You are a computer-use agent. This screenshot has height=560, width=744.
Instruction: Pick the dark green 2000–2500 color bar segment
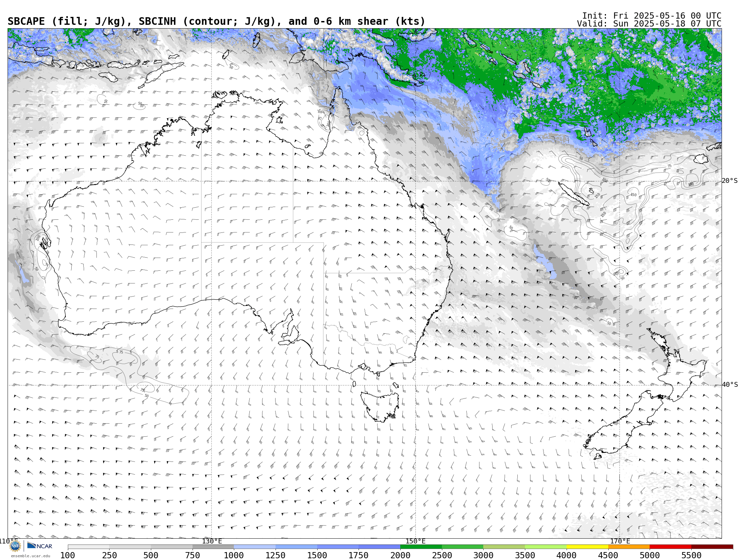click(x=421, y=547)
